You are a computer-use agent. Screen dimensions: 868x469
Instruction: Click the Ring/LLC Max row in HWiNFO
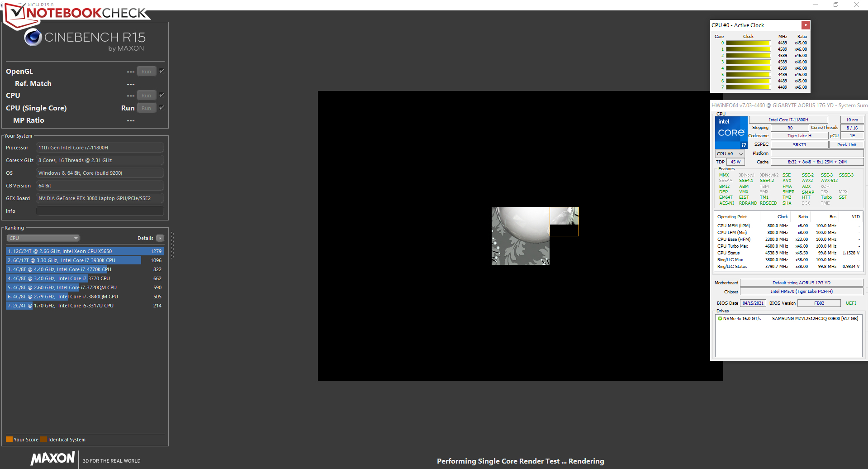click(788, 260)
